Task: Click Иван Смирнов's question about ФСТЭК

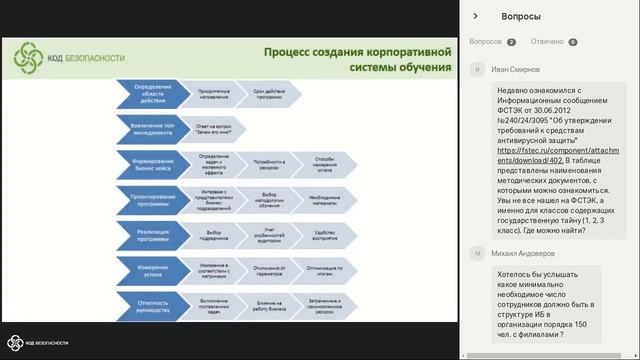Action: (559, 160)
